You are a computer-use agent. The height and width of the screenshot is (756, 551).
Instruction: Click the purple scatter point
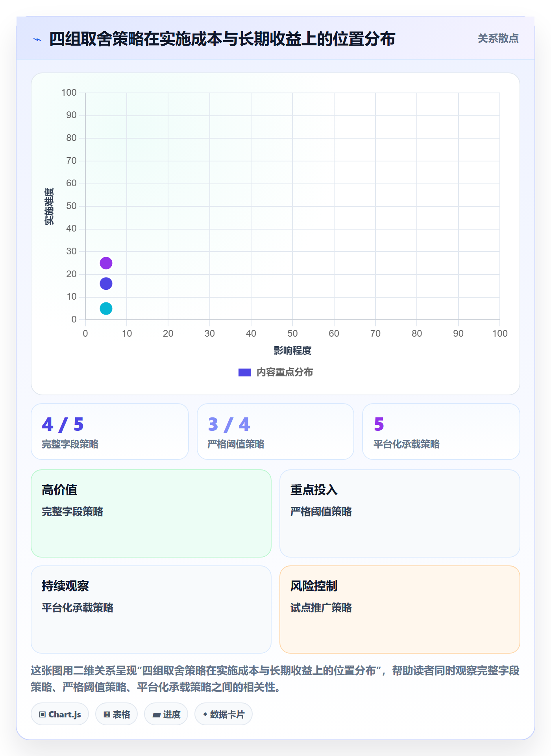point(106,263)
